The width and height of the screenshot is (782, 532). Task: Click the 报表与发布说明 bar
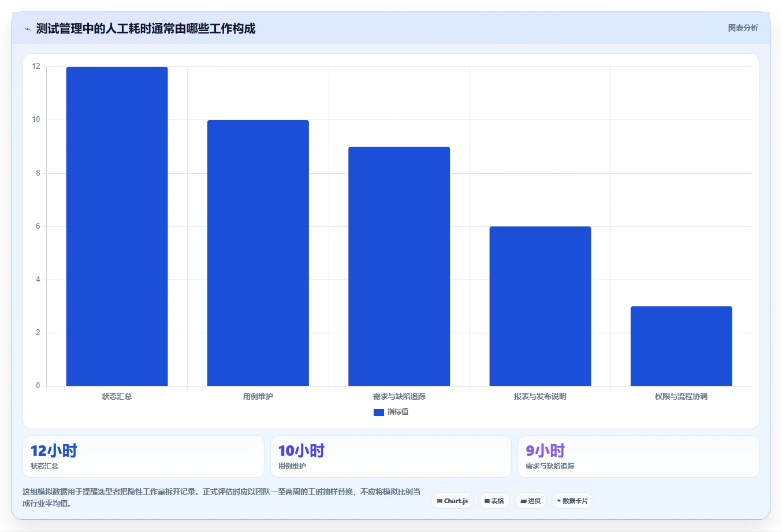pos(540,306)
